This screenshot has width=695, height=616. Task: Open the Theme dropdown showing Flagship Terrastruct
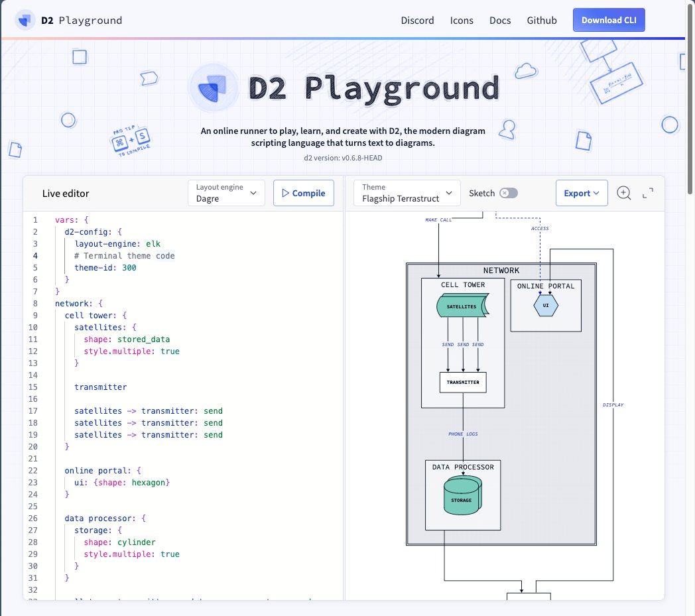407,193
